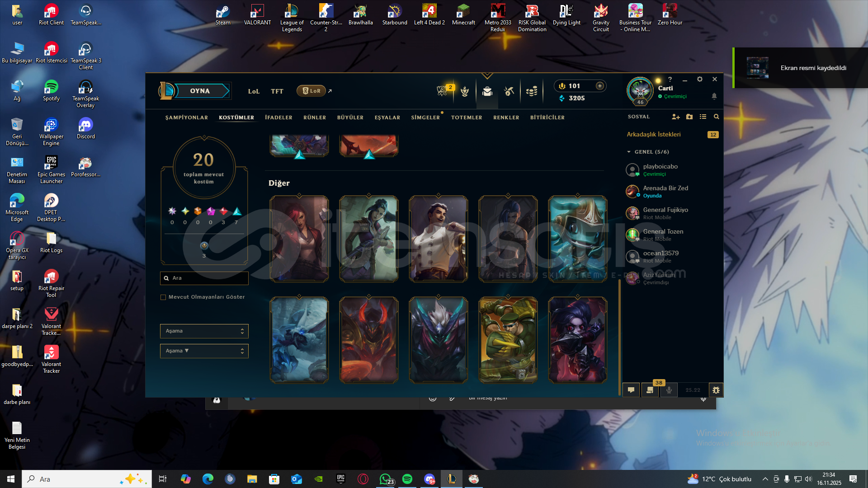Screen dimensions: 868x488
Task: Open the chat bubble icon at bottom
Action: point(631,390)
